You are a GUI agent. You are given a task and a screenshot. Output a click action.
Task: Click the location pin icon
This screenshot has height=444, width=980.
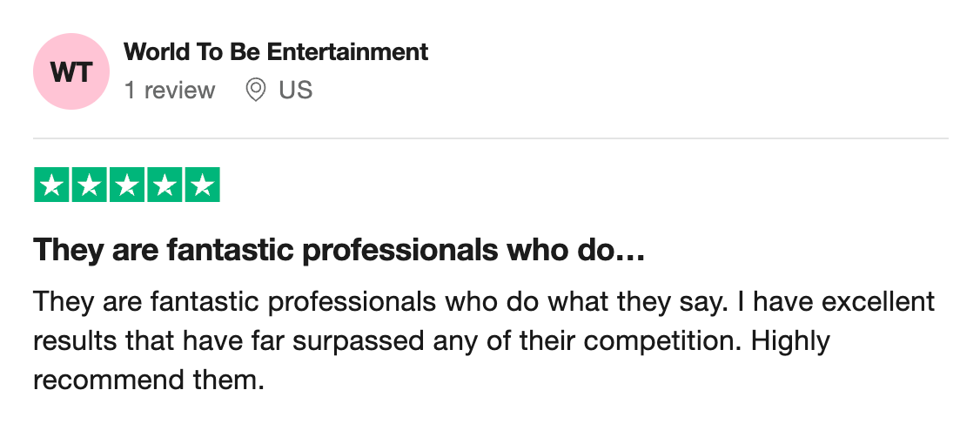(x=255, y=91)
